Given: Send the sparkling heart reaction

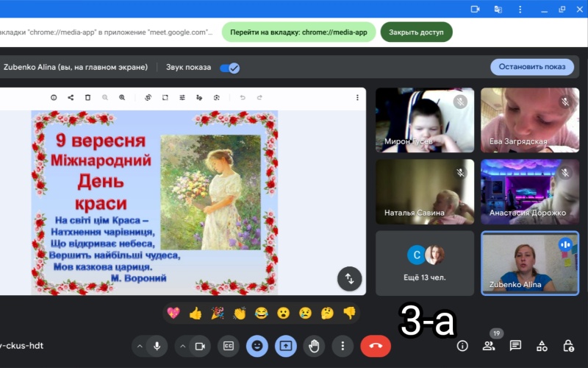Looking at the screenshot, I should pyautogui.click(x=173, y=313).
